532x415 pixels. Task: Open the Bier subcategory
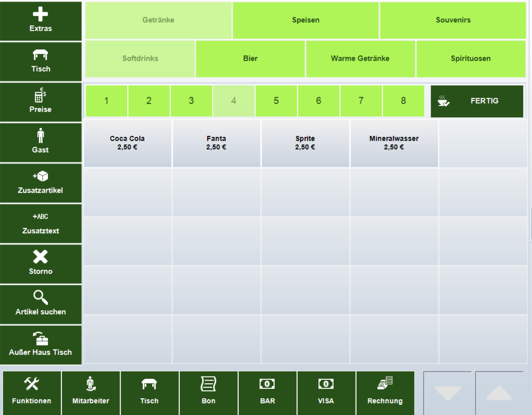point(250,58)
